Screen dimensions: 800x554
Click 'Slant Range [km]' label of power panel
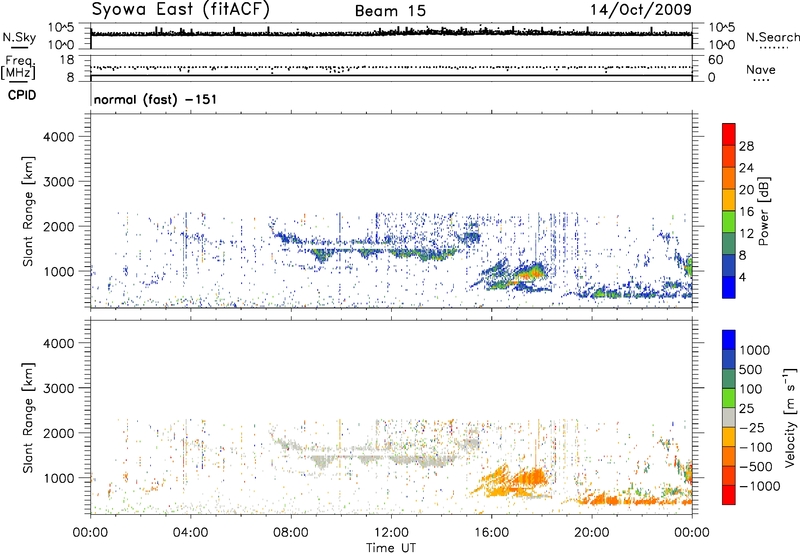coord(28,211)
